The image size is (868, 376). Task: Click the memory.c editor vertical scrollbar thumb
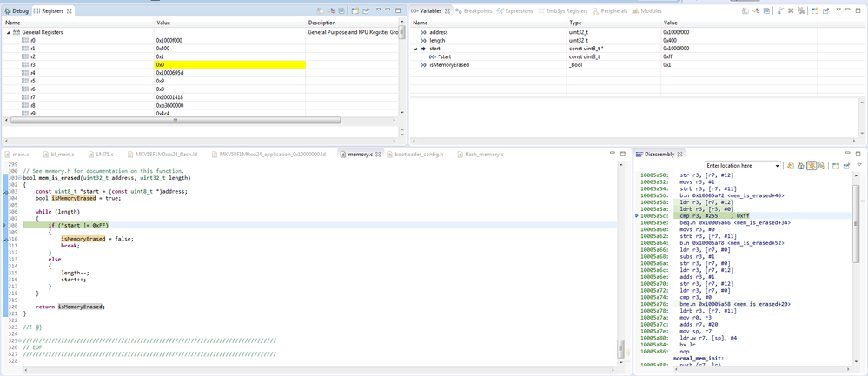coord(621,349)
